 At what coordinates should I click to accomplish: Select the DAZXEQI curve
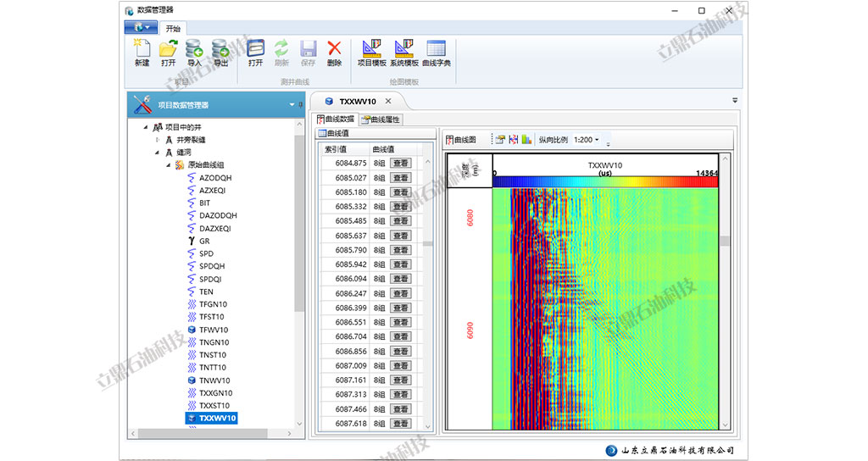[x=214, y=228]
